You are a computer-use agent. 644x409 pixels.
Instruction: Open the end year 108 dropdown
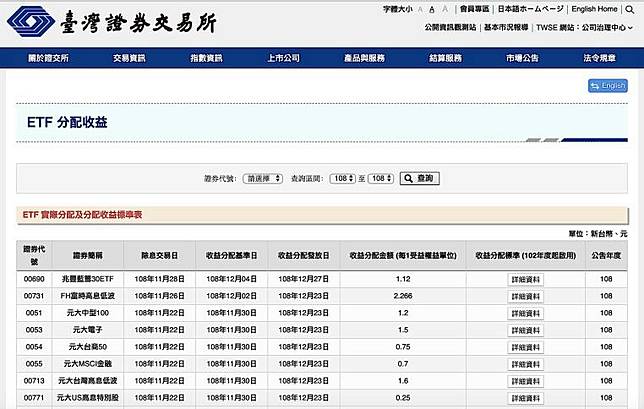coord(381,179)
